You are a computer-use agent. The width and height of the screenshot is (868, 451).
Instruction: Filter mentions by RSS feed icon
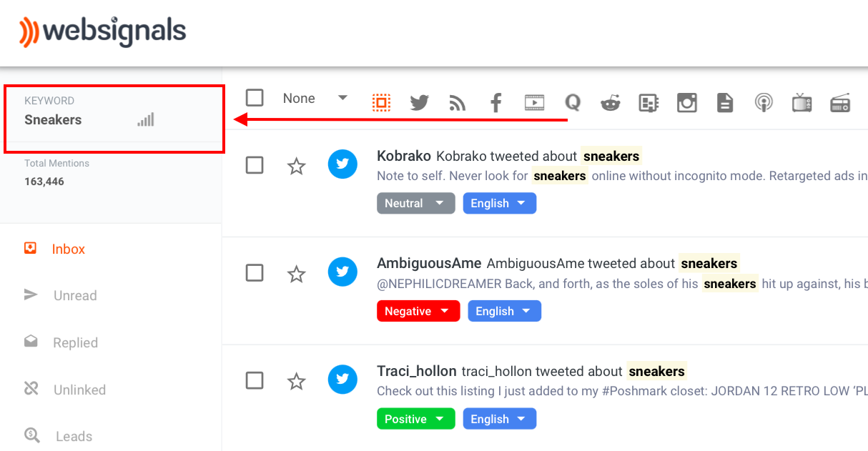click(458, 104)
